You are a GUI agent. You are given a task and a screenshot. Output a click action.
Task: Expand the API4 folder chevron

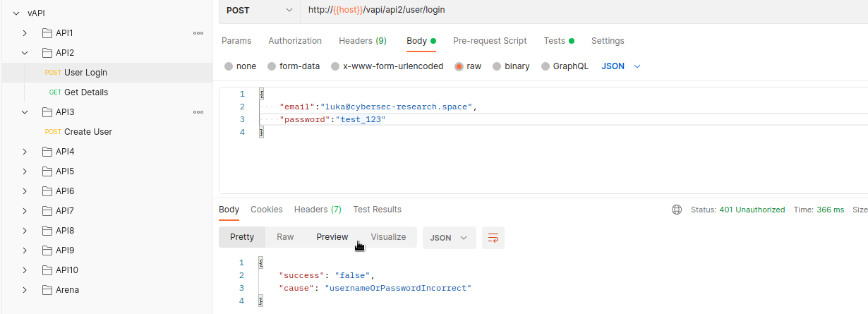(25, 152)
